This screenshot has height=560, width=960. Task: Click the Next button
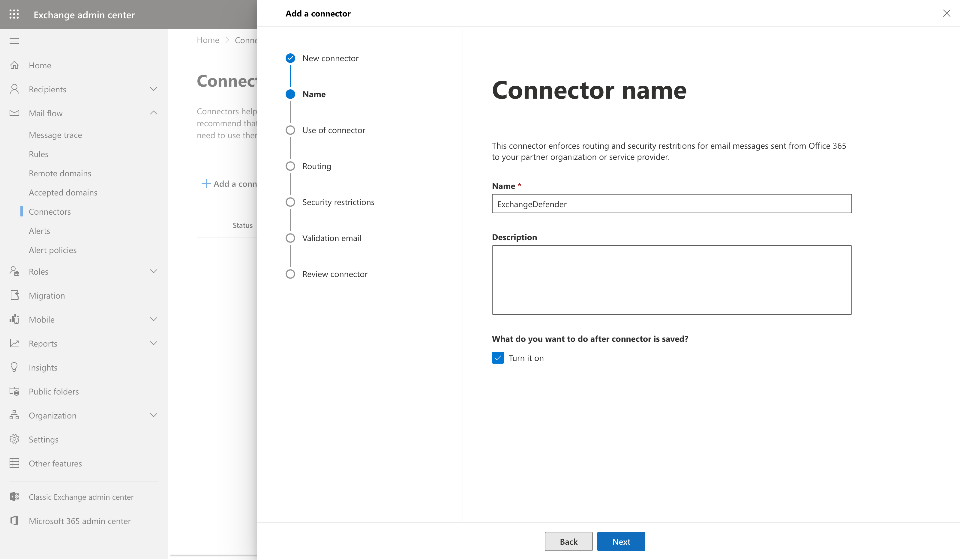point(621,541)
